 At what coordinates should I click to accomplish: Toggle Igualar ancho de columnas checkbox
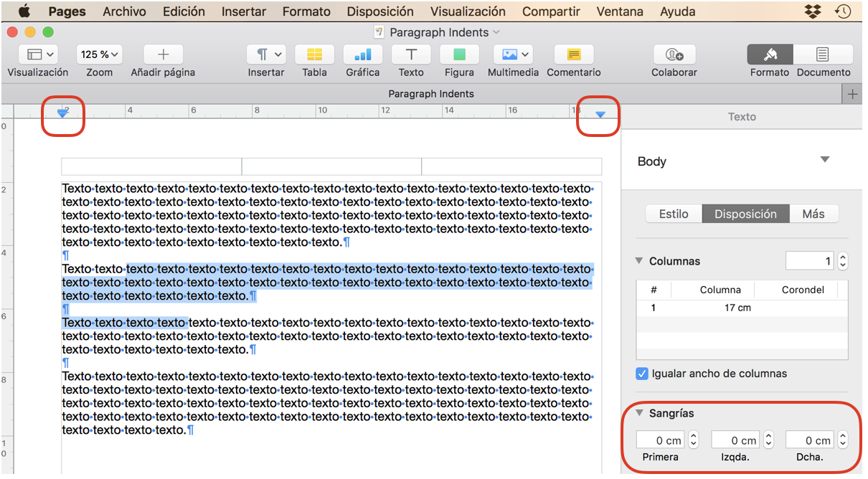(642, 374)
